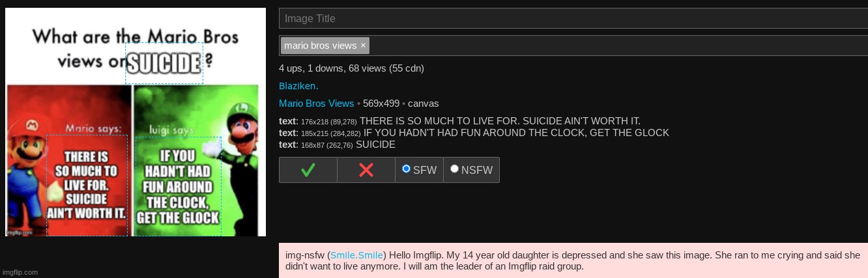Click the imgflip.com watermark at bottom left

click(x=20, y=272)
